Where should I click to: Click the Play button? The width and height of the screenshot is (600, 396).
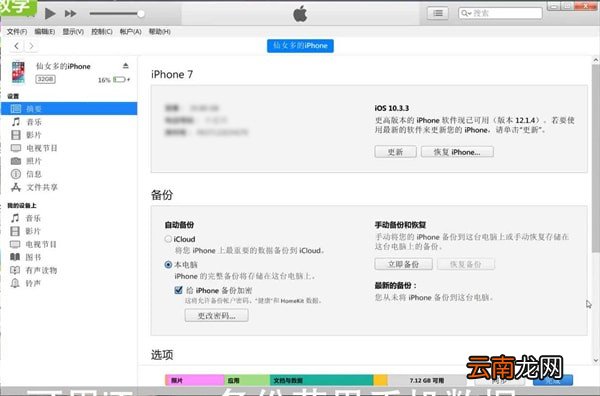50,13
